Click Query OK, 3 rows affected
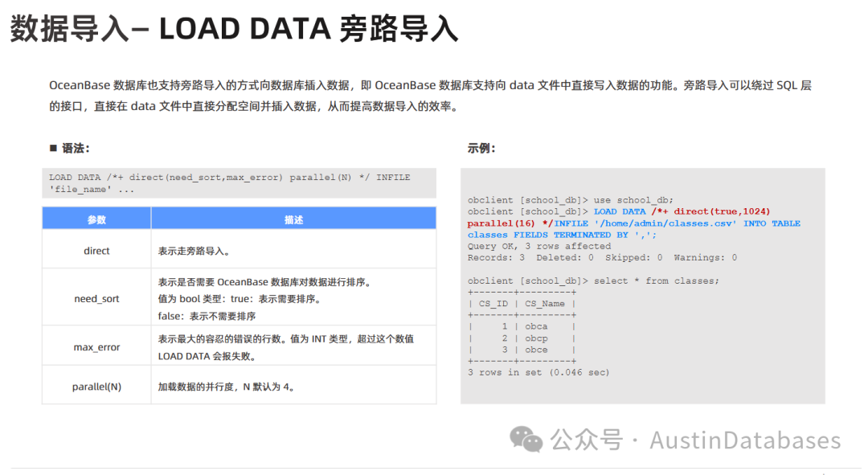This screenshot has height=475, width=868. point(539,247)
